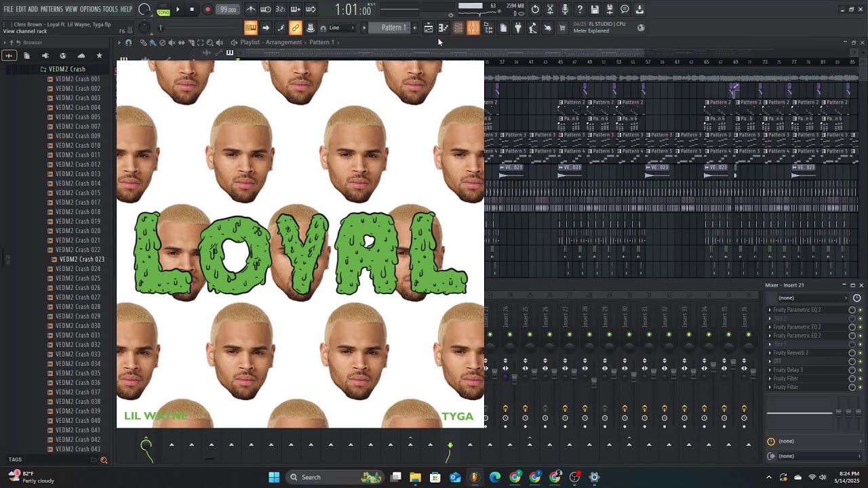The width and height of the screenshot is (868, 488).
Task: Select the slice tool in Playlist toolbar
Action: pos(191,42)
